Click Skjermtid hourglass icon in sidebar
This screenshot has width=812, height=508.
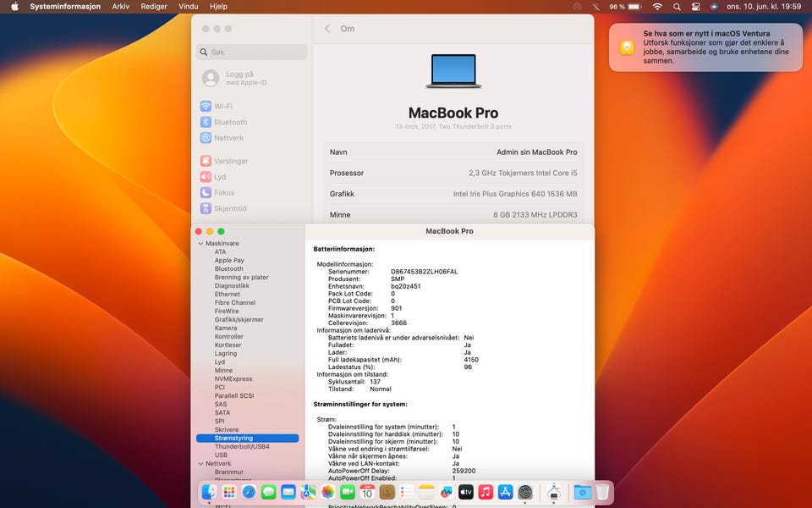point(206,208)
